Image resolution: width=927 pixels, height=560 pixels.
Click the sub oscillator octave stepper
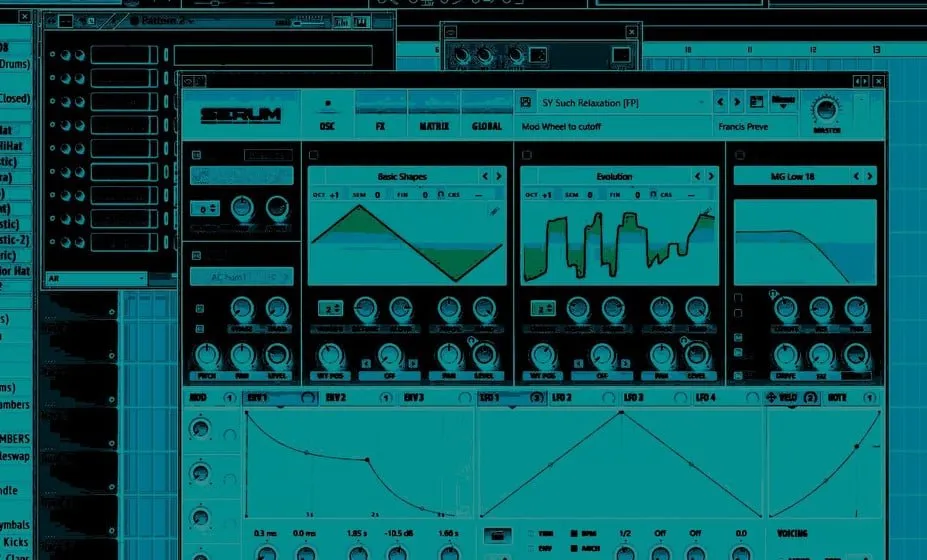(x=205, y=209)
